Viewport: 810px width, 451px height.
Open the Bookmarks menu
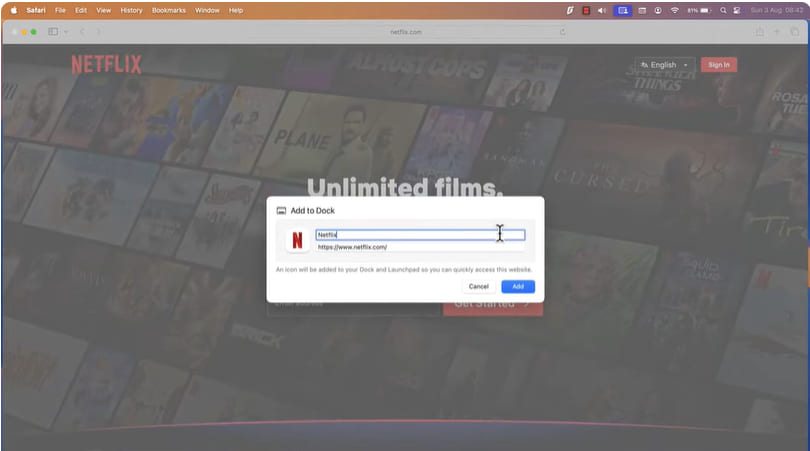[168, 10]
